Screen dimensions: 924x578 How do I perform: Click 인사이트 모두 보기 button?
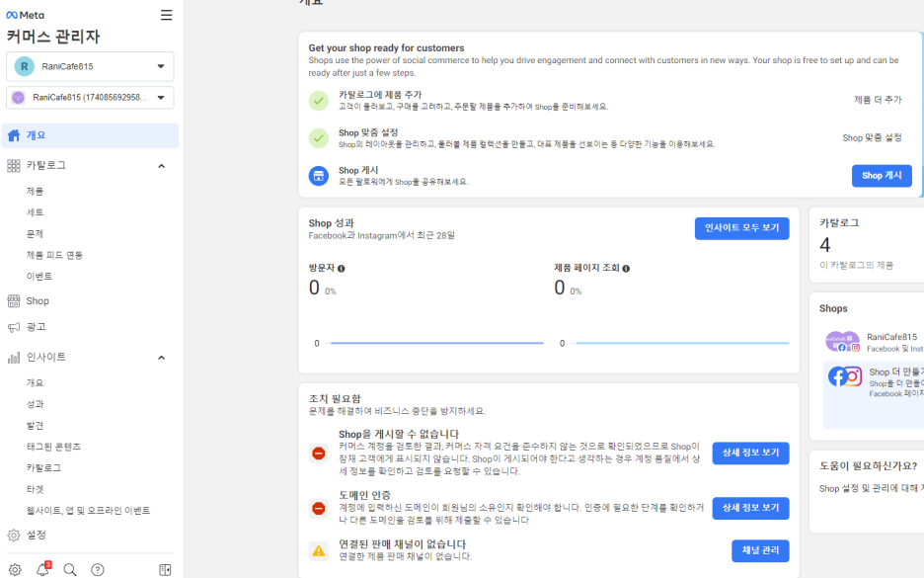point(742,228)
